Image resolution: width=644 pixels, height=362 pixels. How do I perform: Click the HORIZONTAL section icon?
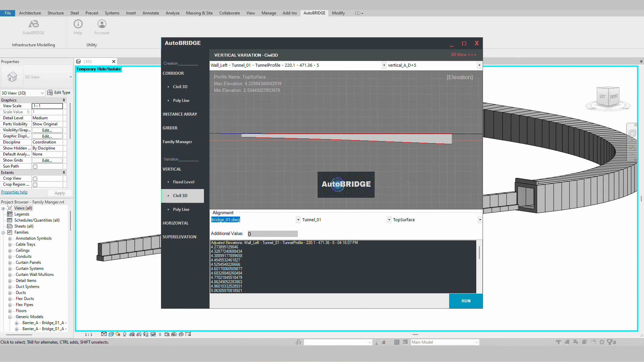coord(176,223)
